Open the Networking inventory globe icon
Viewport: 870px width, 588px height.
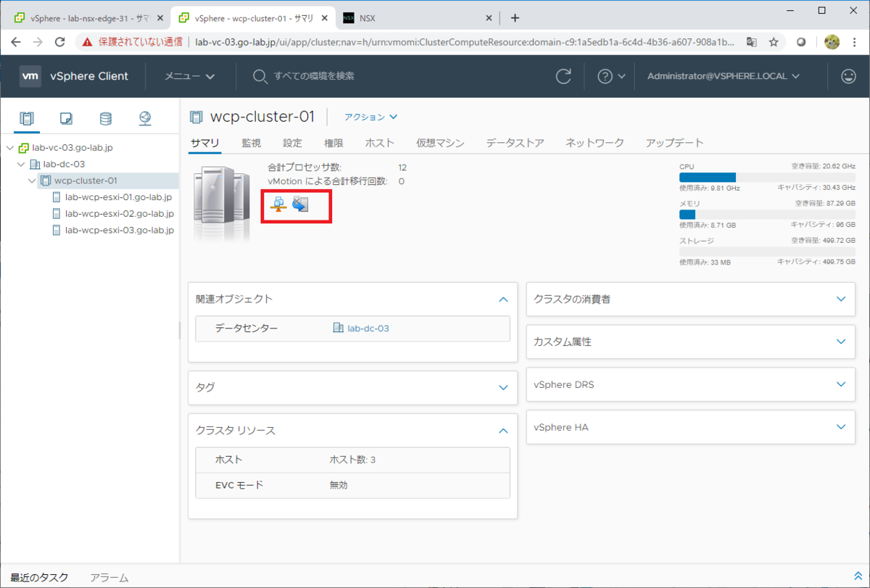point(145,118)
